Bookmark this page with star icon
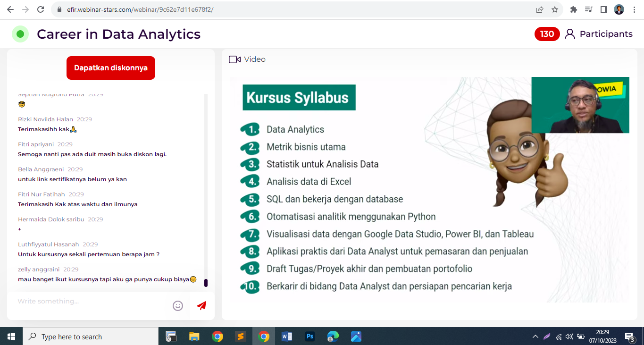Image resolution: width=644 pixels, height=345 pixels. [555, 9]
